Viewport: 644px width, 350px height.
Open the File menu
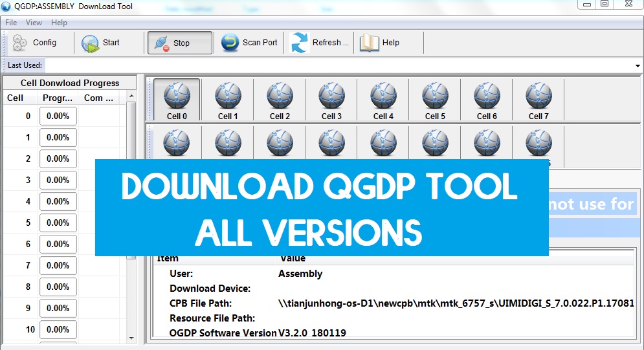(11, 23)
